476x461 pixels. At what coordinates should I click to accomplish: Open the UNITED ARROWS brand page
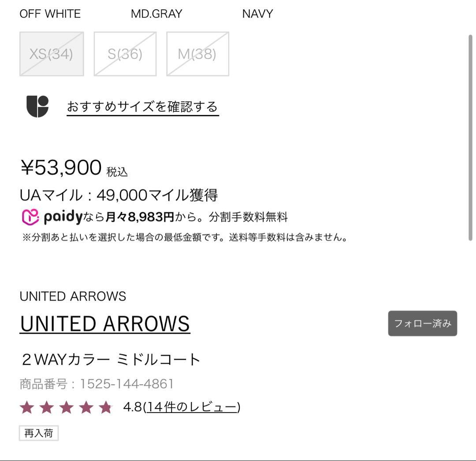tap(105, 323)
